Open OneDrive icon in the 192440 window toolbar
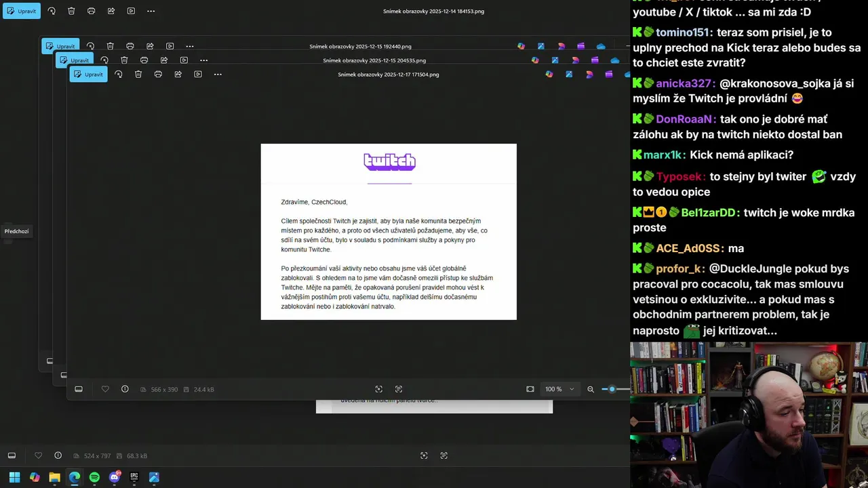This screenshot has width=868, height=488. pos(601,46)
